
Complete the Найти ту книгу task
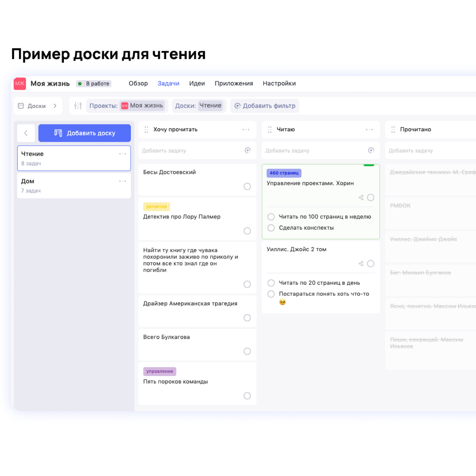[x=247, y=284]
